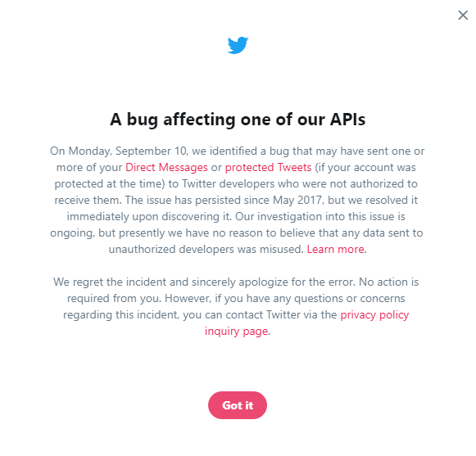This screenshot has height=456, width=476.
Task: Dismiss the notice with Got it
Action: (238, 405)
